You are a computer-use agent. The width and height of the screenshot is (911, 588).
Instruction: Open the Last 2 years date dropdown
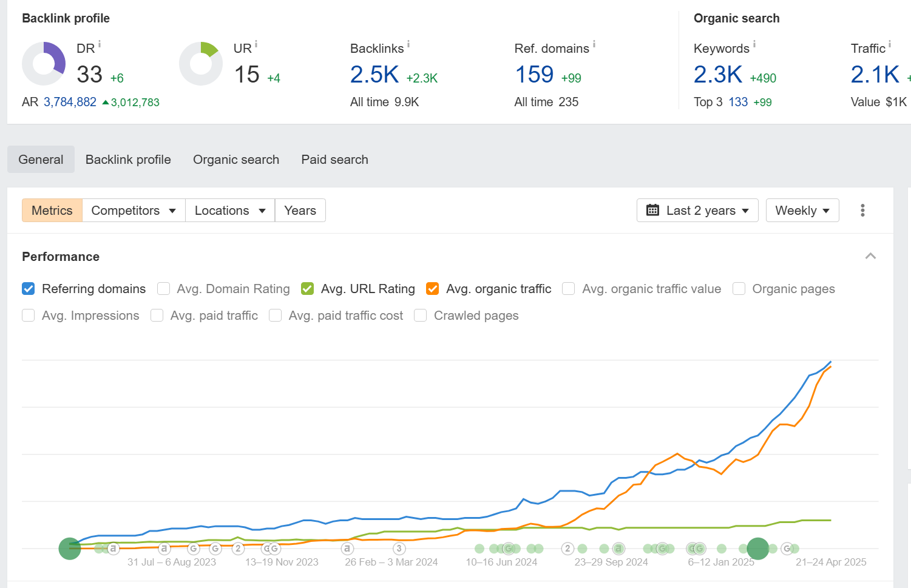[x=697, y=211]
